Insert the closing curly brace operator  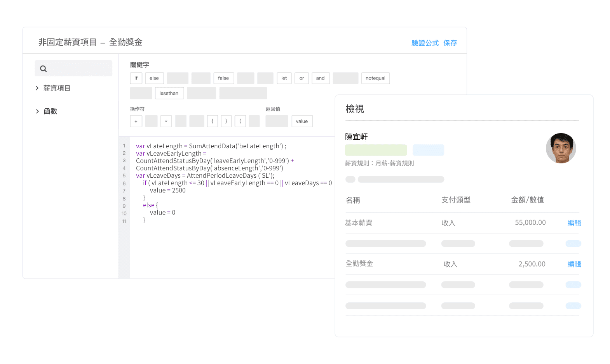click(x=226, y=121)
